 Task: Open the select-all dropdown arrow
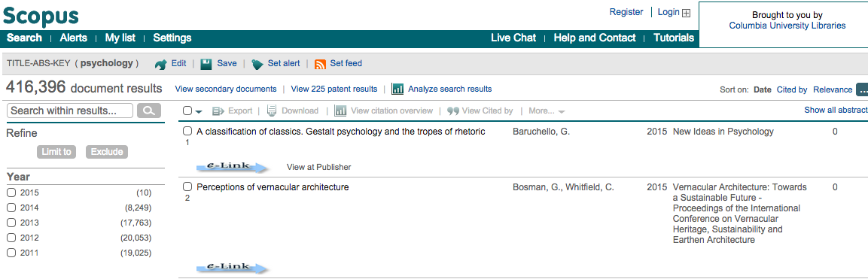(x=199, y=111)
